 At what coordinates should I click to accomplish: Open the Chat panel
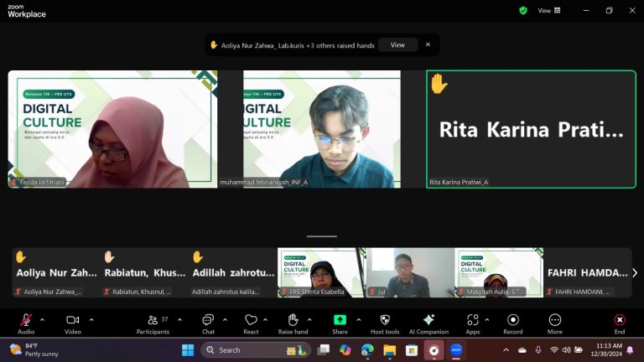208,323
